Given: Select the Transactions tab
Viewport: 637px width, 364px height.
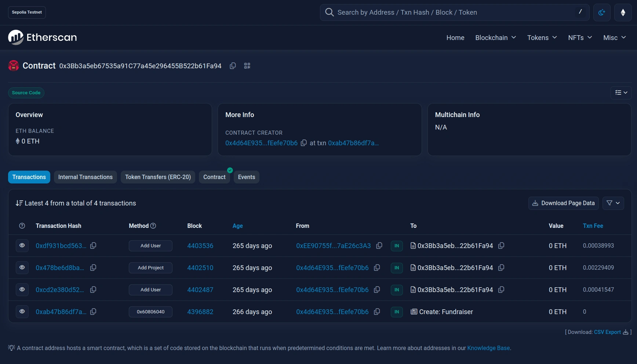Looking at the screenshot, I should [29, 177].
